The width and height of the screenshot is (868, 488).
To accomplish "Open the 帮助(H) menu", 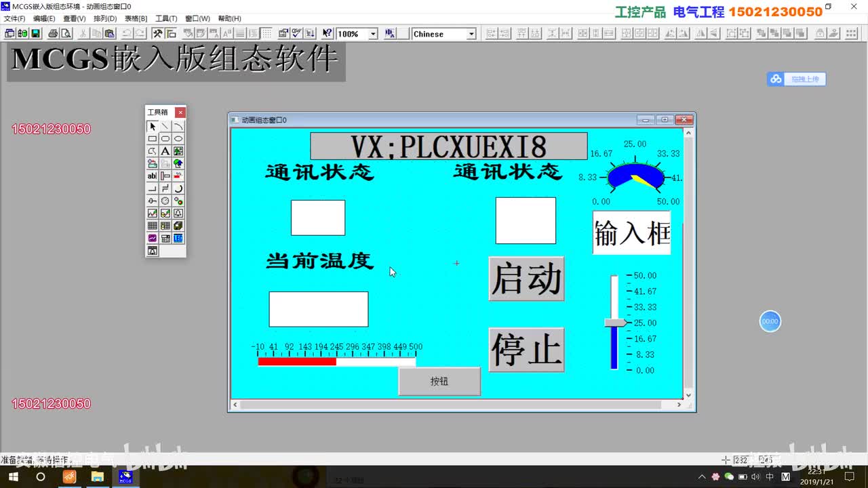I will [x=229, y=18].
